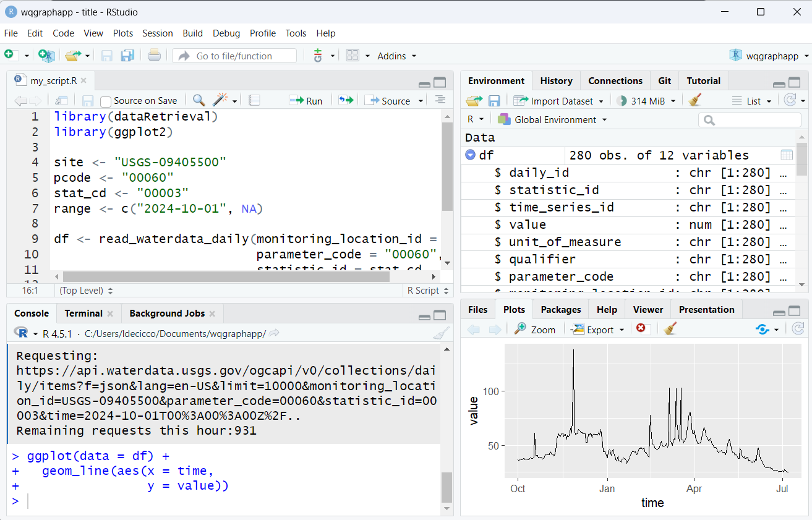Image resolution: width=812 pixels, height=520 pixels.
Task: Click the find/replace magnifier icon in editor
Action: coord(199,100)
